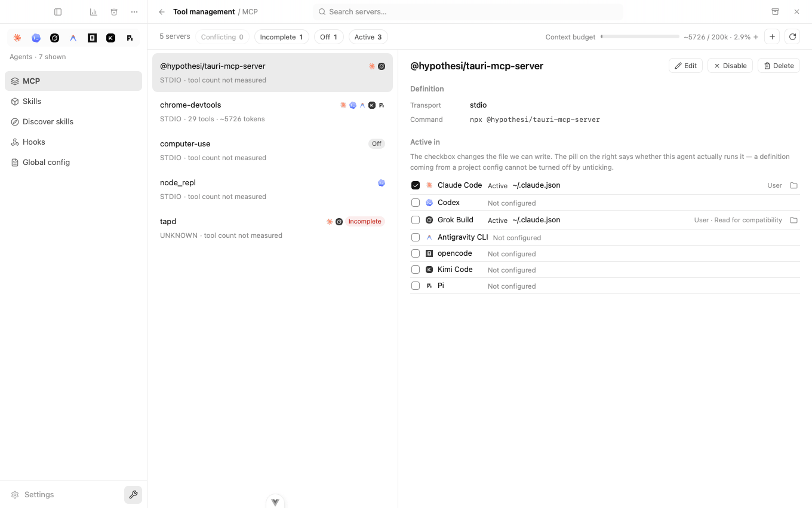812x508 pixels.
Task: Go to Discover skills
Action: (x=73, y=122)
